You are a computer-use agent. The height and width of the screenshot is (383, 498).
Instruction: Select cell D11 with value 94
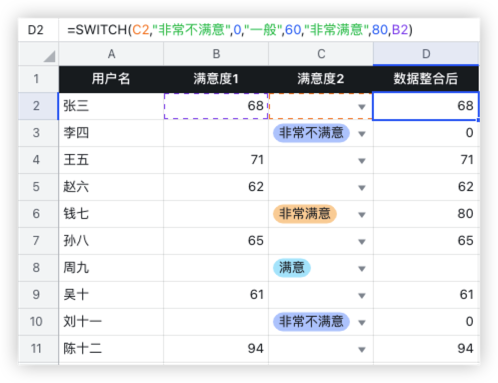pyautogui.click(x=426, y=349)
